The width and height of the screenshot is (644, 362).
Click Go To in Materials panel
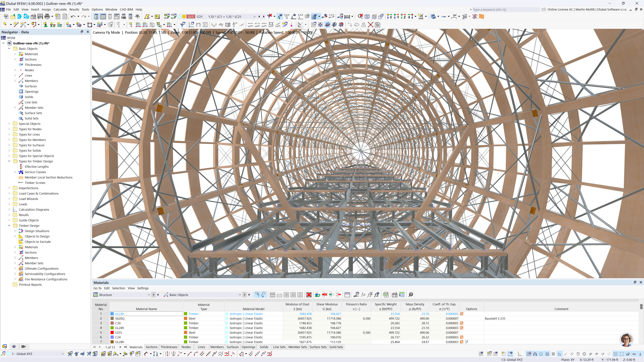coord(97,288)
